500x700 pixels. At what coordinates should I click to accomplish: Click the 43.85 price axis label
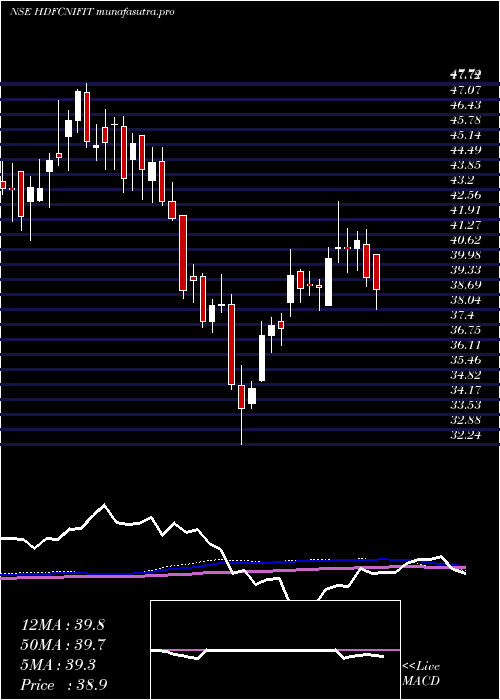click(466, 165)
